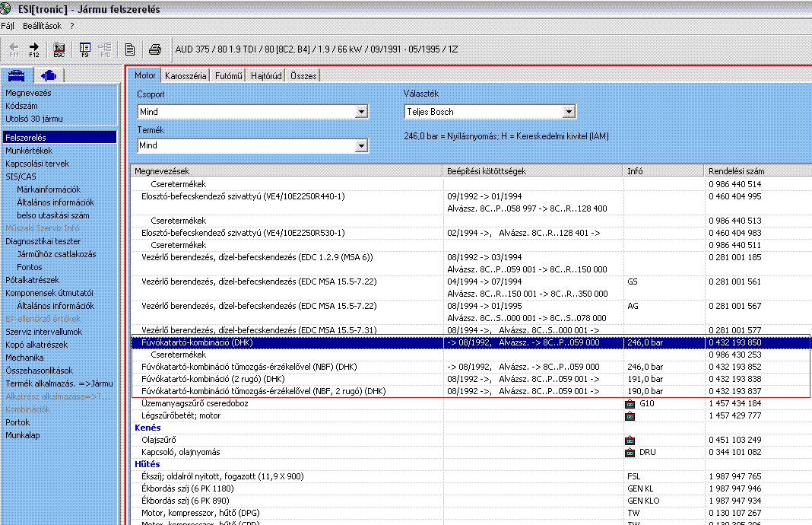Screen dimensions: 812x525
Task: Select Kódszám in the sidebar
Action: point(22,106)
